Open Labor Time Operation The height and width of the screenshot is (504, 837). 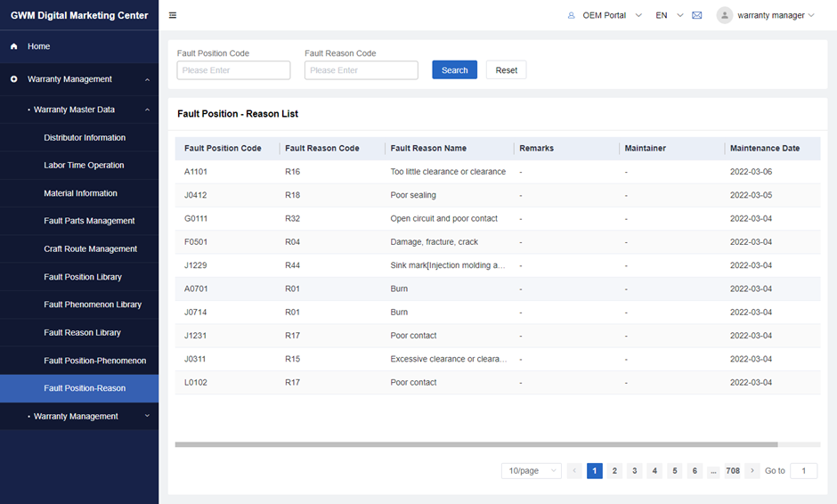click(84, 165)
